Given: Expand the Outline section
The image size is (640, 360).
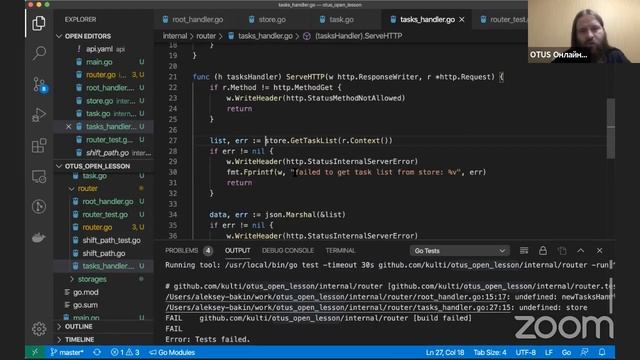Looking at the screenshot, I should click(59, 327).
